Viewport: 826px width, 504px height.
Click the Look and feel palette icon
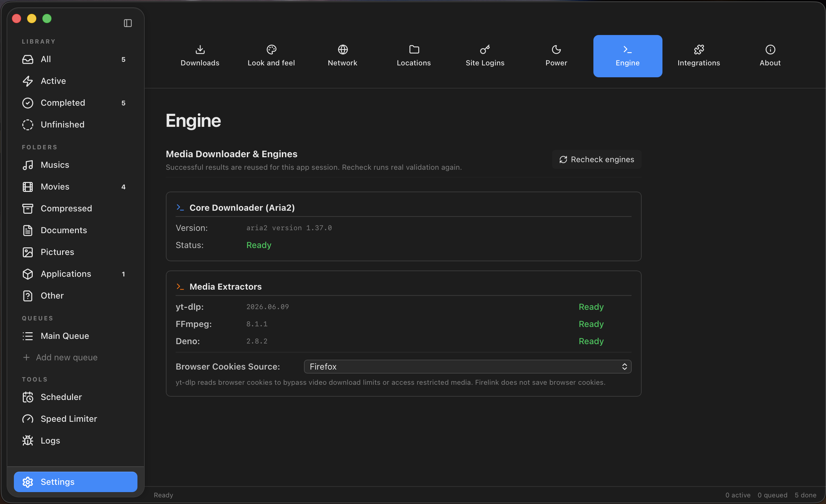point(271,50)
